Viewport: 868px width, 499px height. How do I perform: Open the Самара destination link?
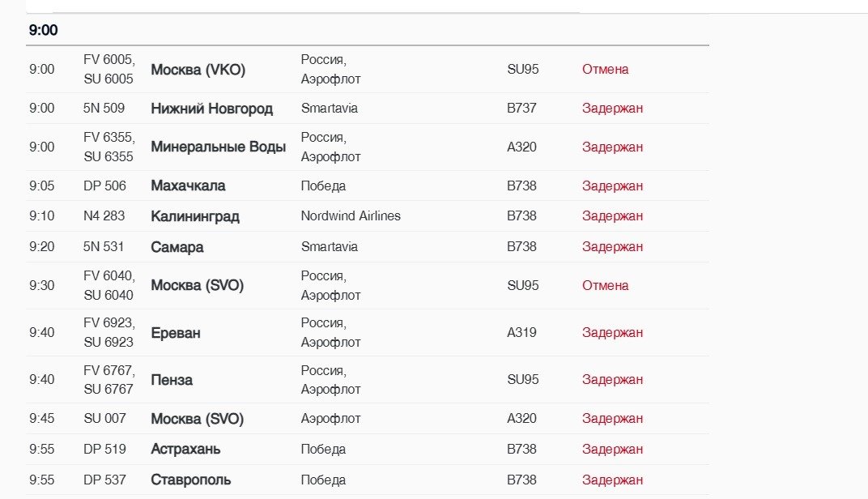coord(177,247)
